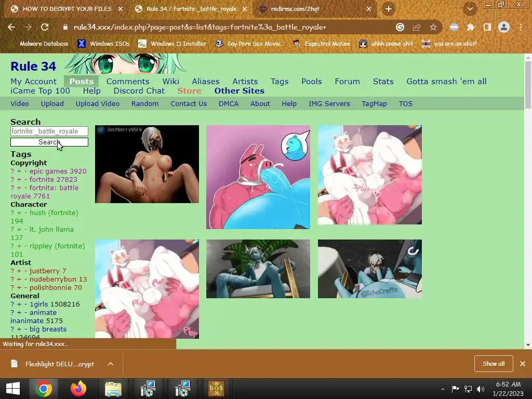The image size is (532, 399).
Task: Open the Chrome profile avatar
Action: pyautogui.click(x=504, y=27)
